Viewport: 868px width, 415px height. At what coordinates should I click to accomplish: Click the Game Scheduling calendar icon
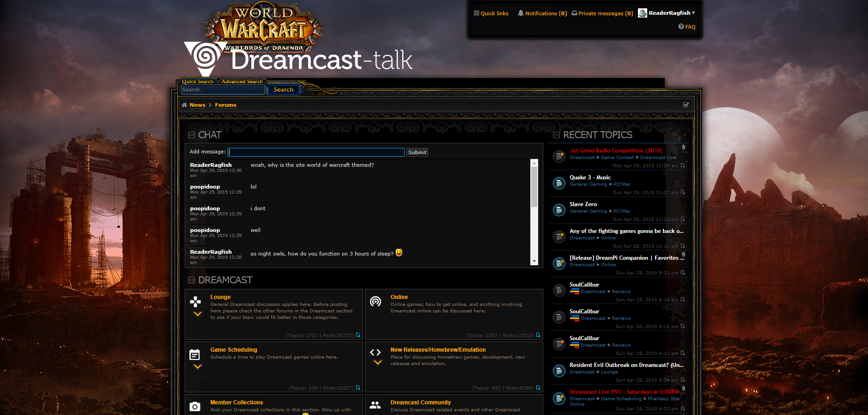point(195,354)
